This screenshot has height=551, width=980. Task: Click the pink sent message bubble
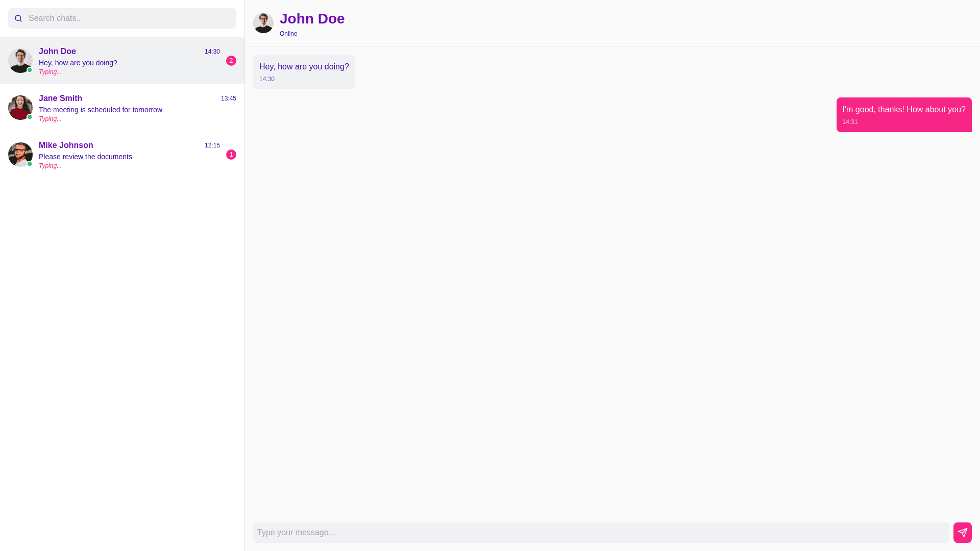903,114
